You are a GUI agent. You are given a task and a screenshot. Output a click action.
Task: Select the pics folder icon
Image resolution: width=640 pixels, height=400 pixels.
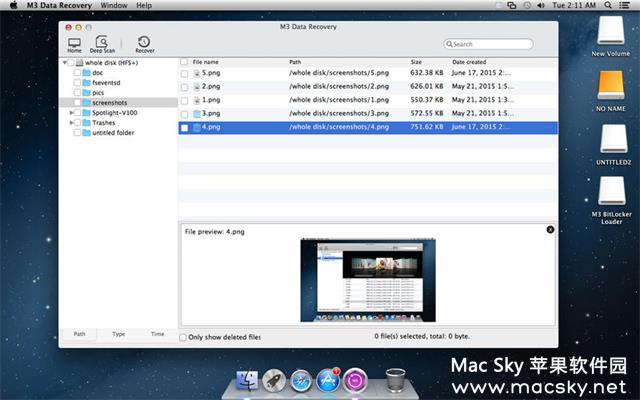pos(87,93)
